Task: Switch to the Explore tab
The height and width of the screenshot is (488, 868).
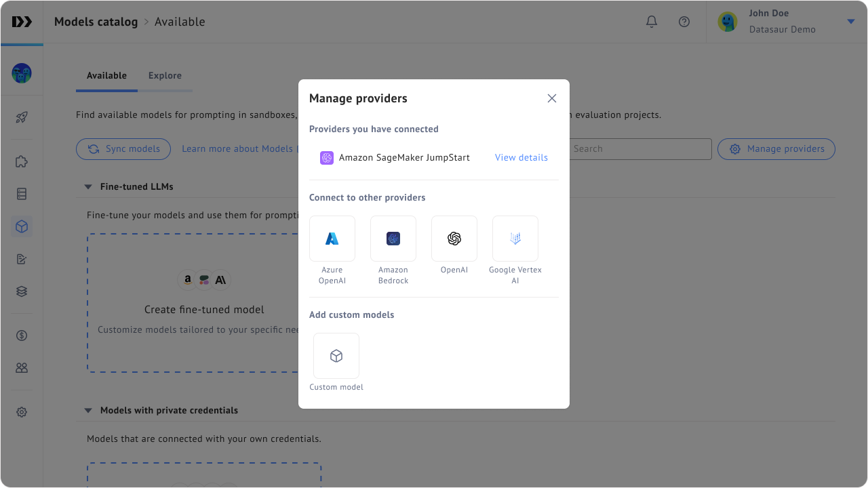Action: point(165,76)
